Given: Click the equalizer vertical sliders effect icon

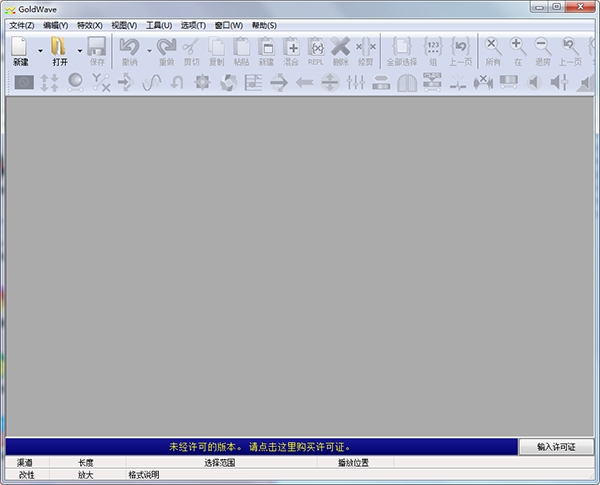Looking at the screenshot, I should click(x=355, y=82).
